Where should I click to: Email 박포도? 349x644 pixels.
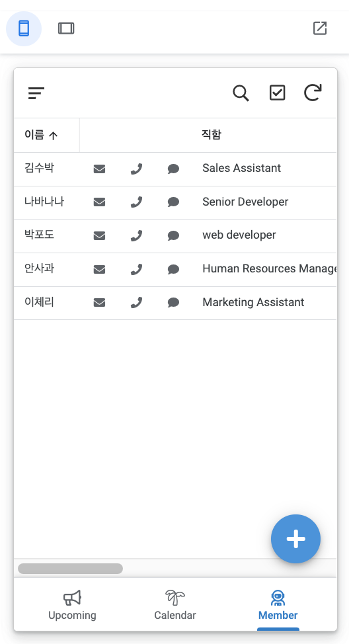point(99,236)
